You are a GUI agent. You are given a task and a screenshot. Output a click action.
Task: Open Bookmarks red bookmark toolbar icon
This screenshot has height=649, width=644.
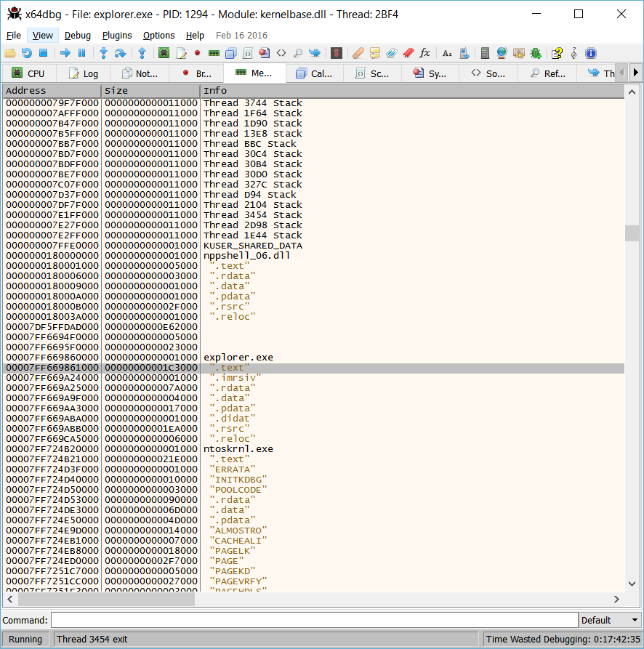(408, 53)
